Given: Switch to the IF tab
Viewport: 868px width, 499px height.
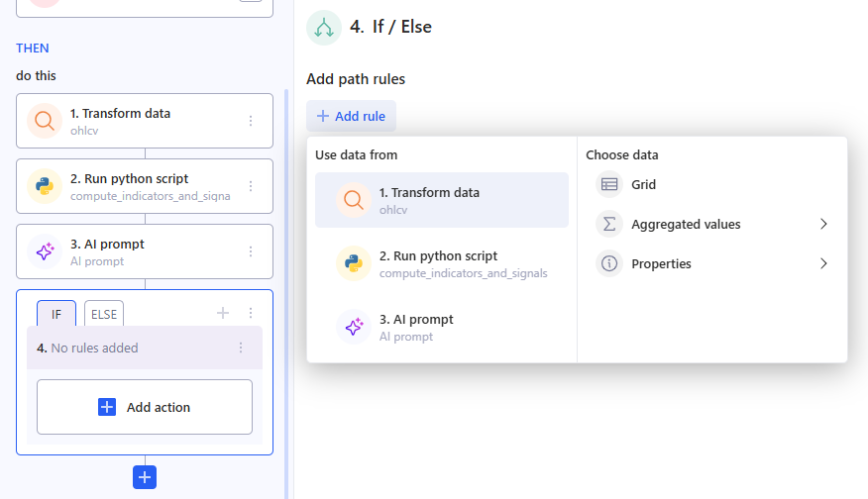Looking at the screenshot, I should (x=56, y=314).
